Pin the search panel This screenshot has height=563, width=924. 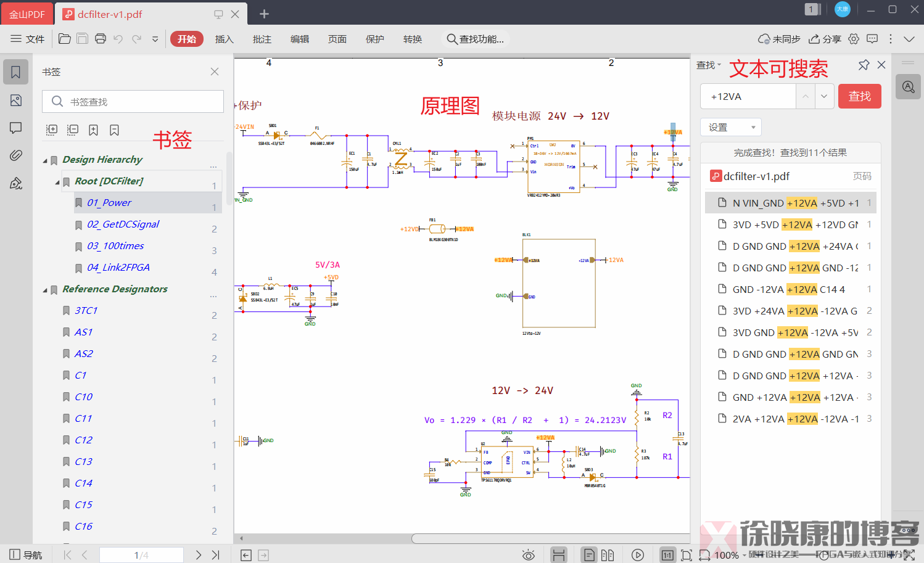(x=864, y=65)
